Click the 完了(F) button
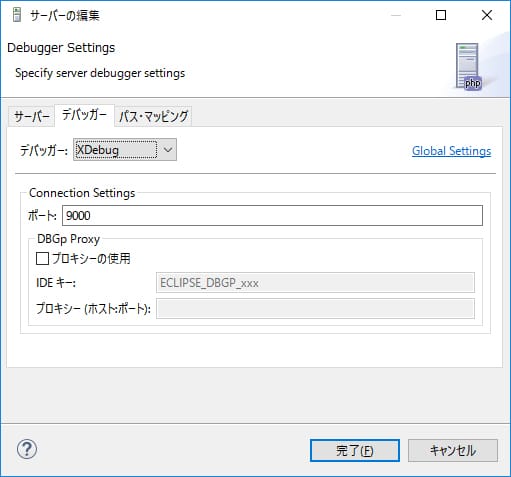 pos(355,451)
